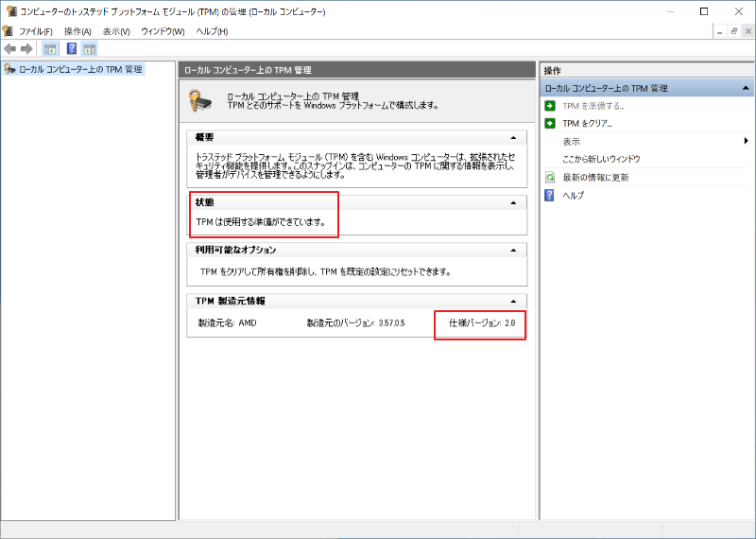Image resolution: width=756 pixels, height=539 pixels.
Task: Click the TPM をクリア... action
Action: click(587, 124)
